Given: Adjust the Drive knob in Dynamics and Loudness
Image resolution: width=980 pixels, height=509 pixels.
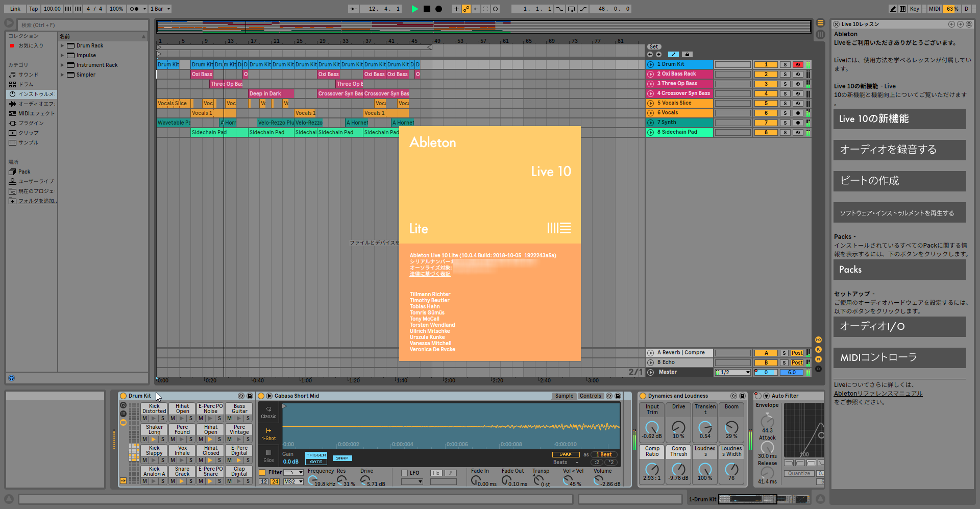Looking at the screenshot, I should click(x=678, y=427).
